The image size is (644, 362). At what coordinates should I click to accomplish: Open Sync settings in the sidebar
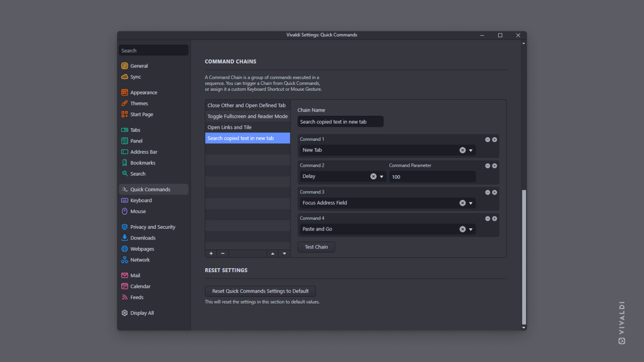tap(153, 77)
